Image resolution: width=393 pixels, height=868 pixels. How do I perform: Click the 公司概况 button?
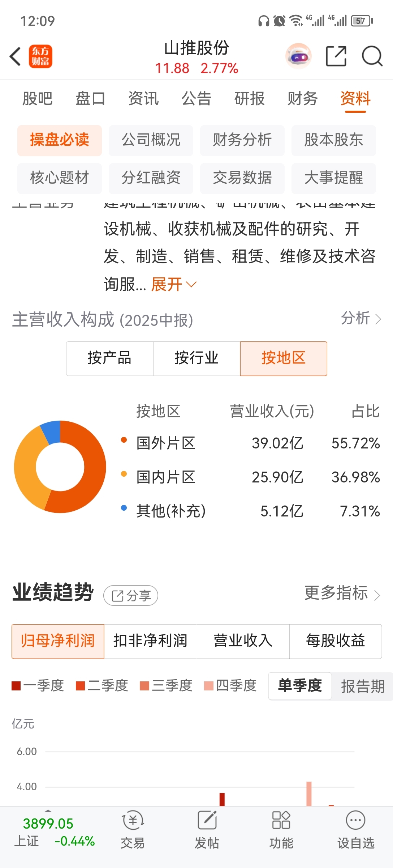pyautogui.click(x=151, y=140)
